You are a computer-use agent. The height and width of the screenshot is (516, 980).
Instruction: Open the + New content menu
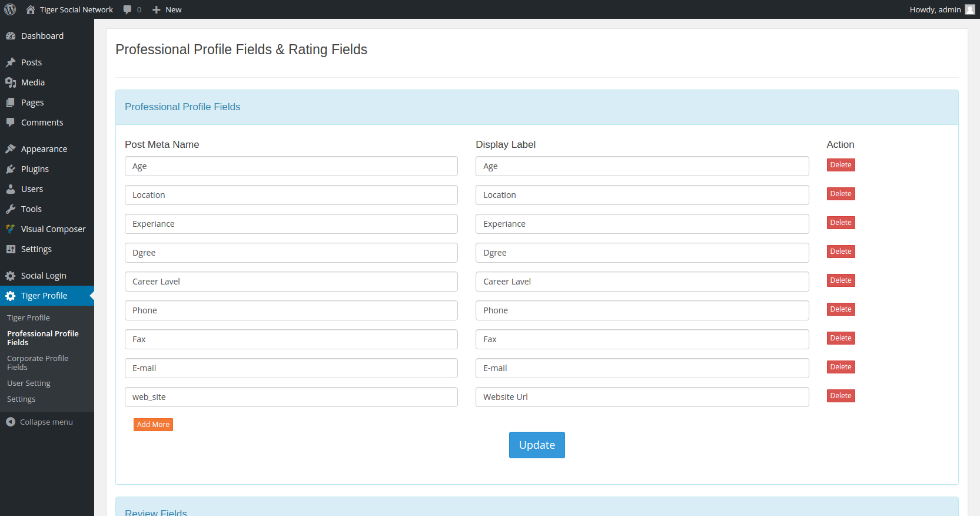pos(167,9)
